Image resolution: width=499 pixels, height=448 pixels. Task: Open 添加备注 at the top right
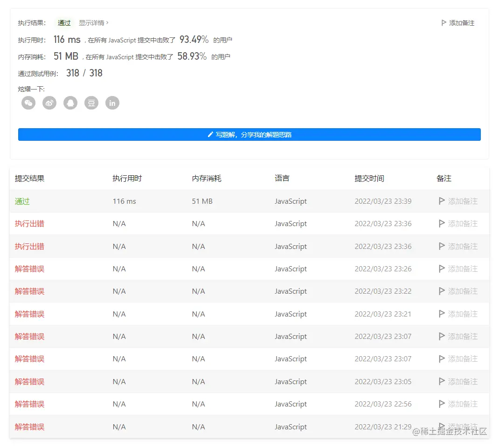[x=458, y=23]
